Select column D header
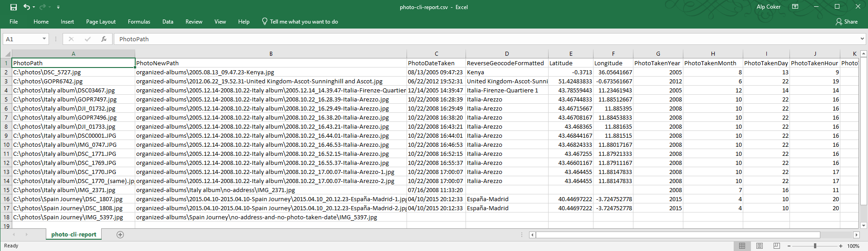The height and width of the screenshot is (251, 868). 507,53
